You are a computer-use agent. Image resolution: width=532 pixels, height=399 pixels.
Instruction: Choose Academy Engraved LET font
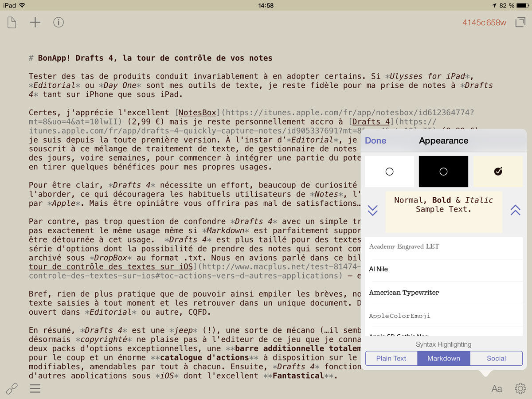coord(444,247)
